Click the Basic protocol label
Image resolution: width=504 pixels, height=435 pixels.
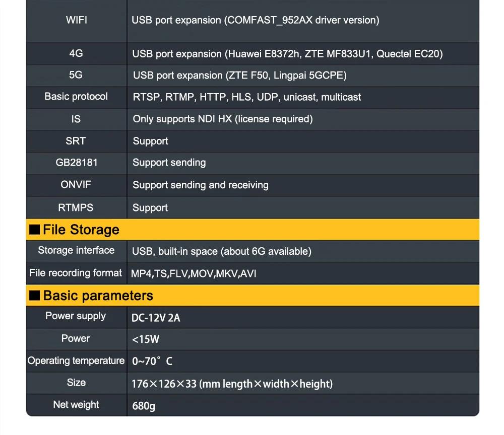click(76, 97)
